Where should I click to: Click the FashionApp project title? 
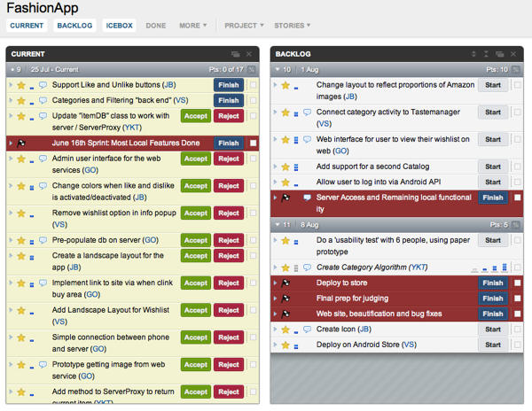click(x=42, y=8)
